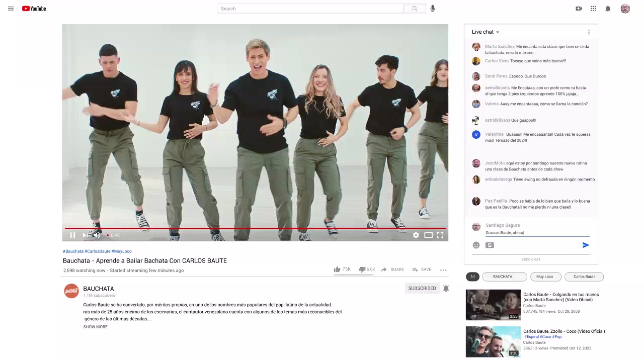This screenshot has width=644, height=362.
Task: Click the video title text
Action: (145, 260)
